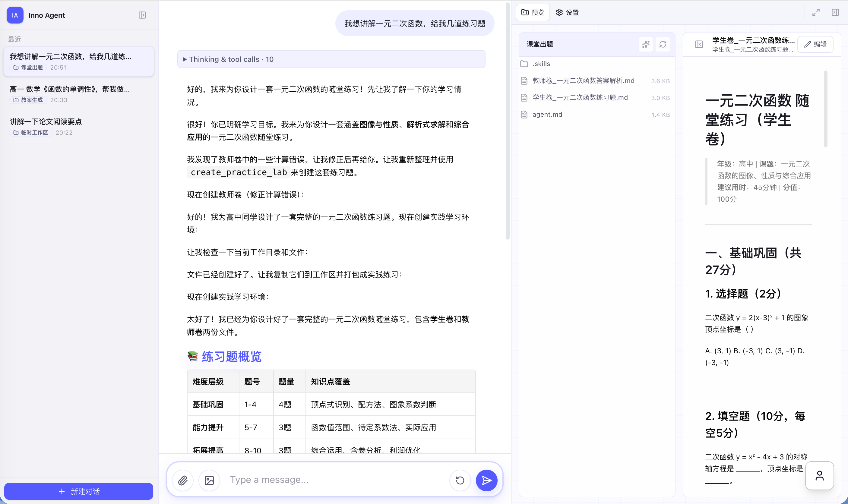Click the 编辑 button
Screen dimensions: 848x504
coord(815,44)
